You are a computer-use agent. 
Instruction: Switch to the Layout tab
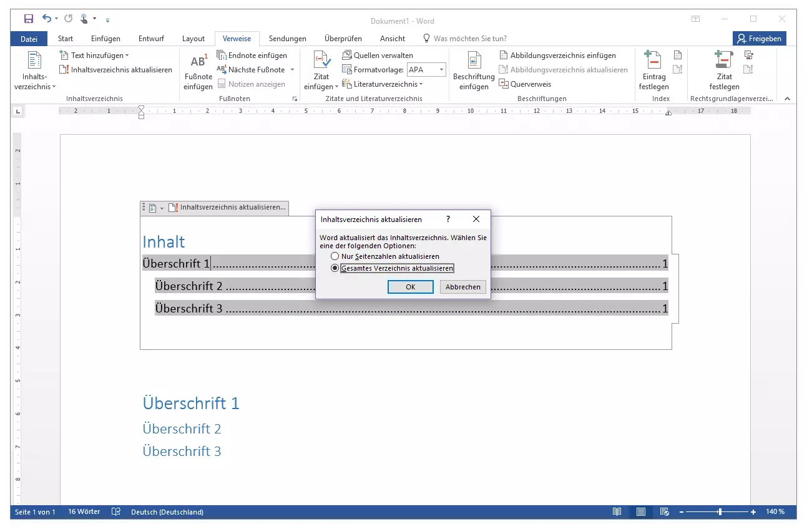pyautogui.click(x=193, y=39)
